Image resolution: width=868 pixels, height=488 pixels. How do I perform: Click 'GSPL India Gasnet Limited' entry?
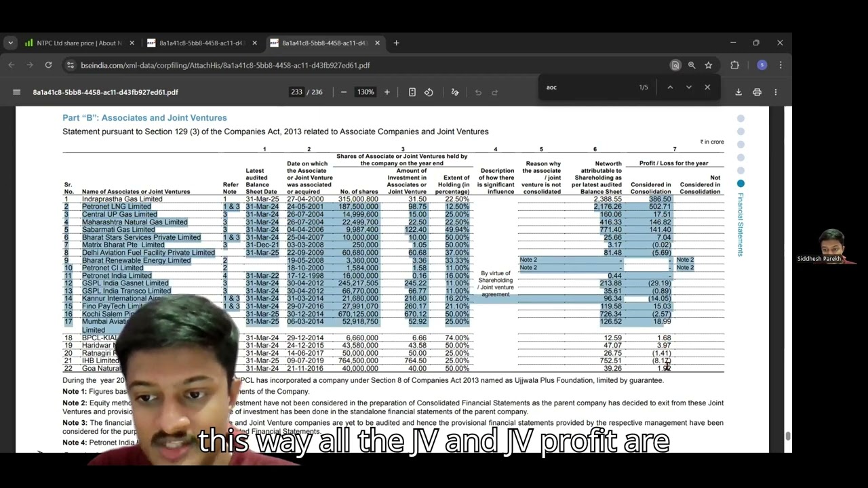pos(125,283)
